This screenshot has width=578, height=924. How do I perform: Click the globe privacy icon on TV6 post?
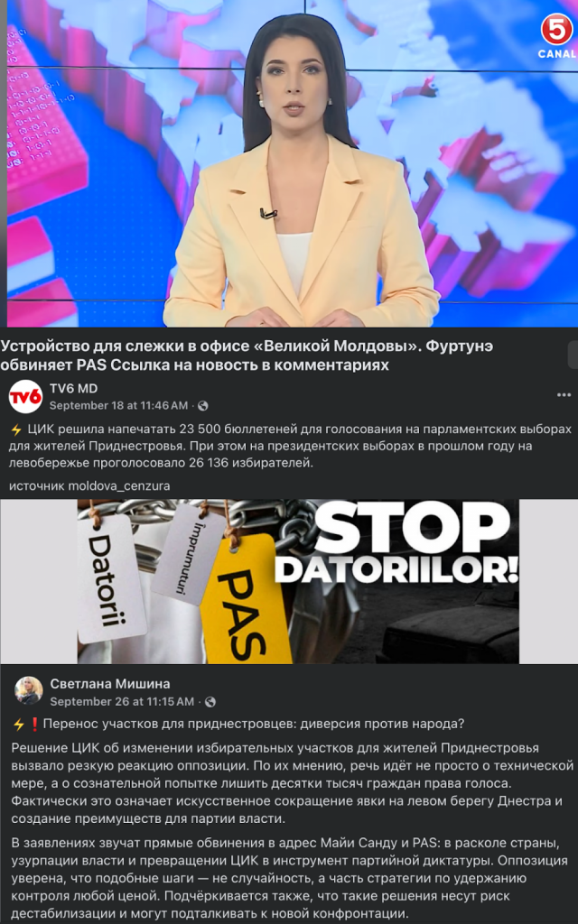pyautogui.click(x=203, y=405)
